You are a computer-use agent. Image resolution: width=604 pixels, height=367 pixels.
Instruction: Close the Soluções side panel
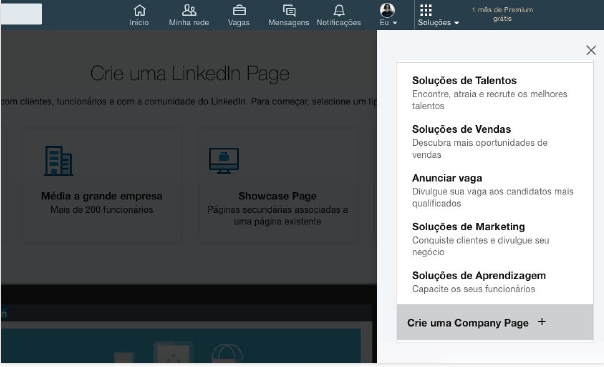click(x=591, y=50)
